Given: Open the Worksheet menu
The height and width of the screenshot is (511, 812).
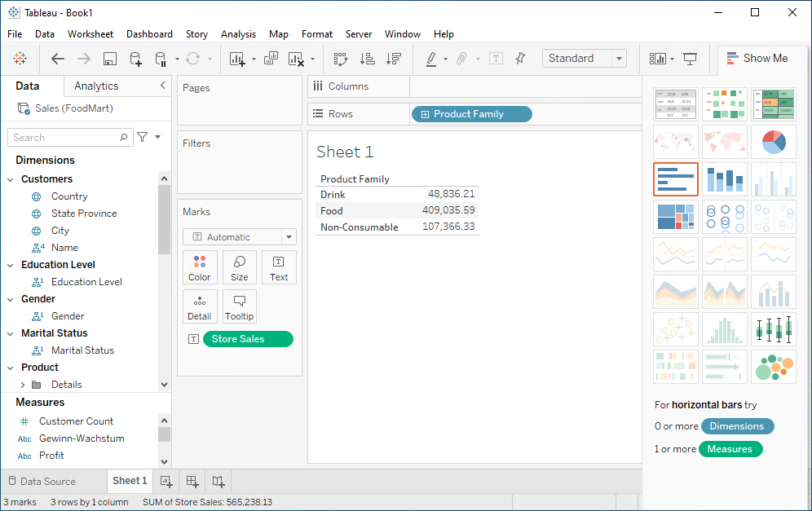Looking at the screenshot, I should 90,34.
